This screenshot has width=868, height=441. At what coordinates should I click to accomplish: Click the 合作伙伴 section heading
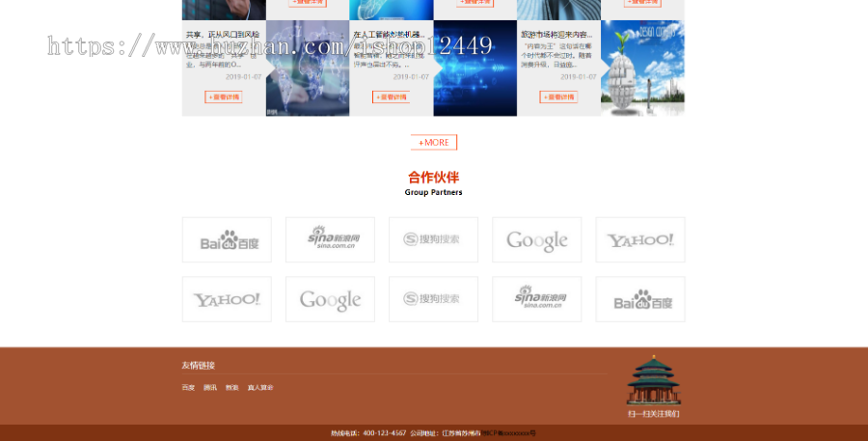433,178
